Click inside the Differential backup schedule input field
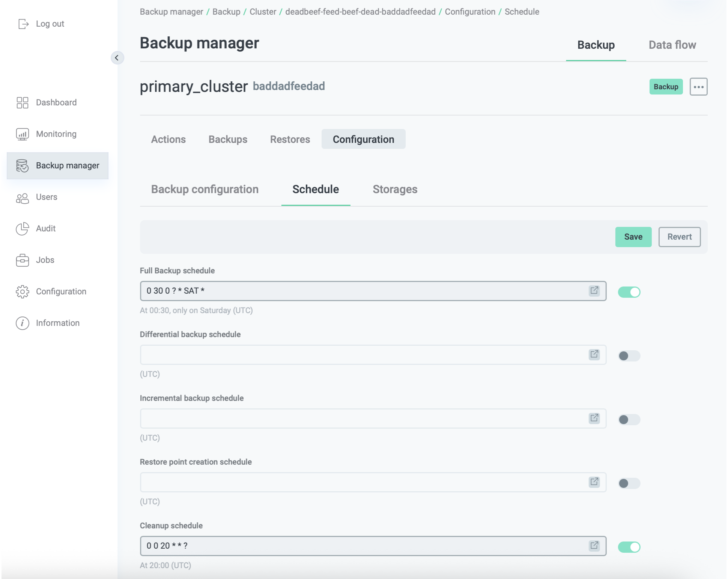728x579 pixels. tap(338, 354)
